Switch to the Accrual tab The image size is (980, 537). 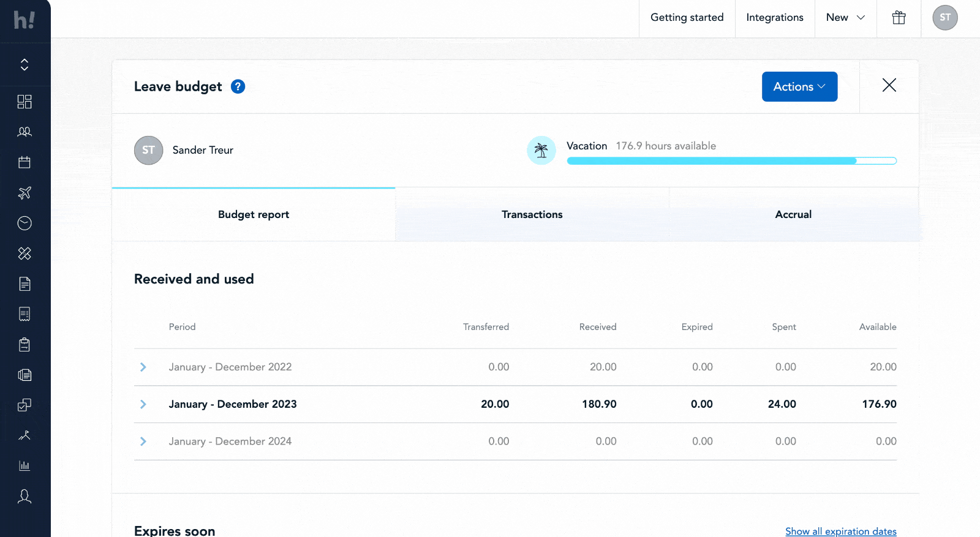[x=793, y=214]
